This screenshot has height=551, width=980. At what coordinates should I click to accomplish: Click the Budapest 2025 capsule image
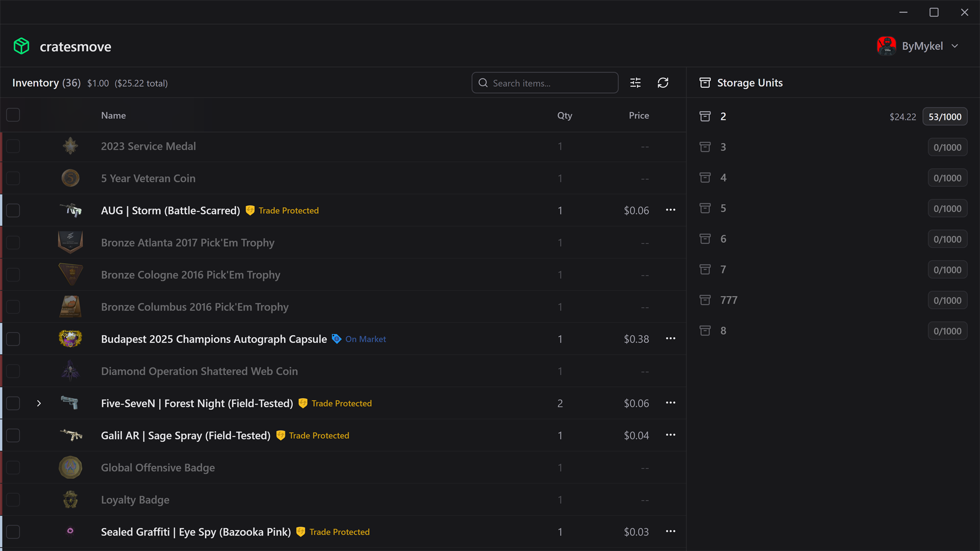click(x=70, y=339)
